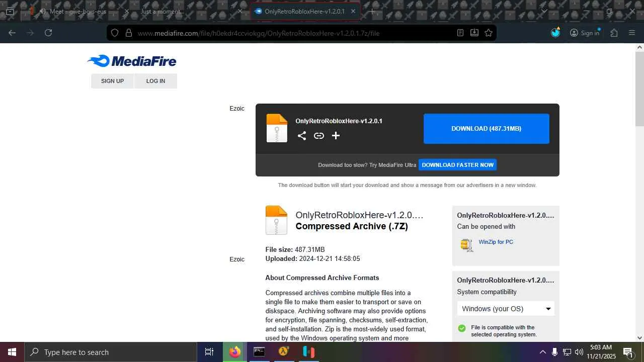The image size is (644, 362).
Task: Click Sign in in the Firefox toolbar
Action: coord(585,33)
